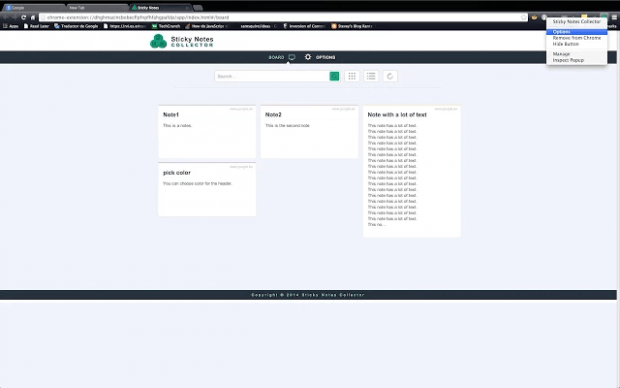Image resolution: width=620 pixels, height=388 pixels.
Task: Select Options in the extension context menu
Action: point(577,32)
